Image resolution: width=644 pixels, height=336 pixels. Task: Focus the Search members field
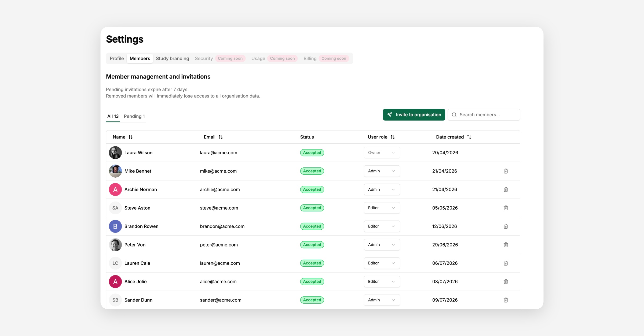[484, 115]
